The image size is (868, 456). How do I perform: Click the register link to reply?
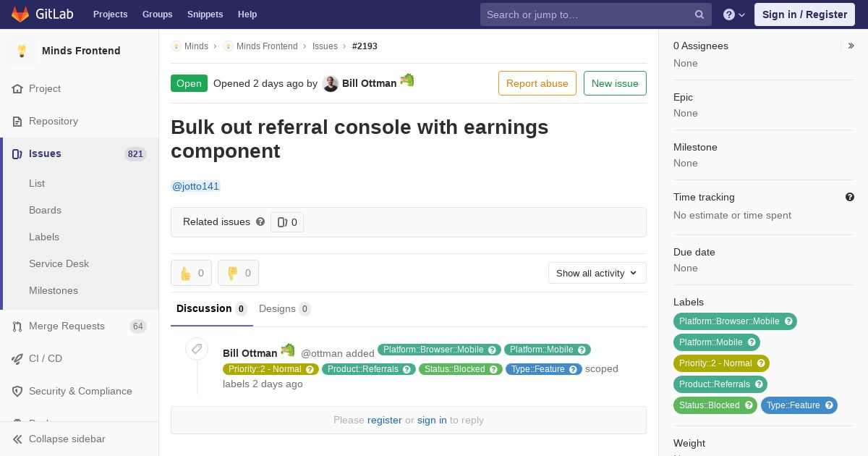[384, 420]
